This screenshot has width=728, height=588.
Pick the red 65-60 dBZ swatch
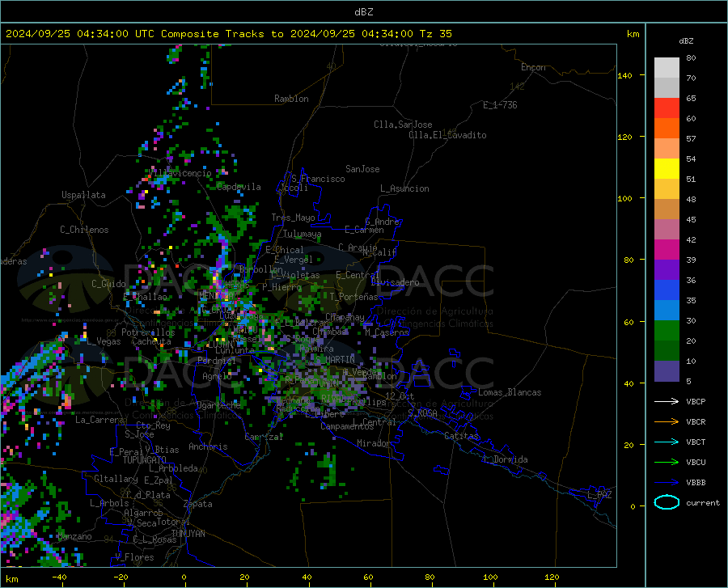click(667, 108)
